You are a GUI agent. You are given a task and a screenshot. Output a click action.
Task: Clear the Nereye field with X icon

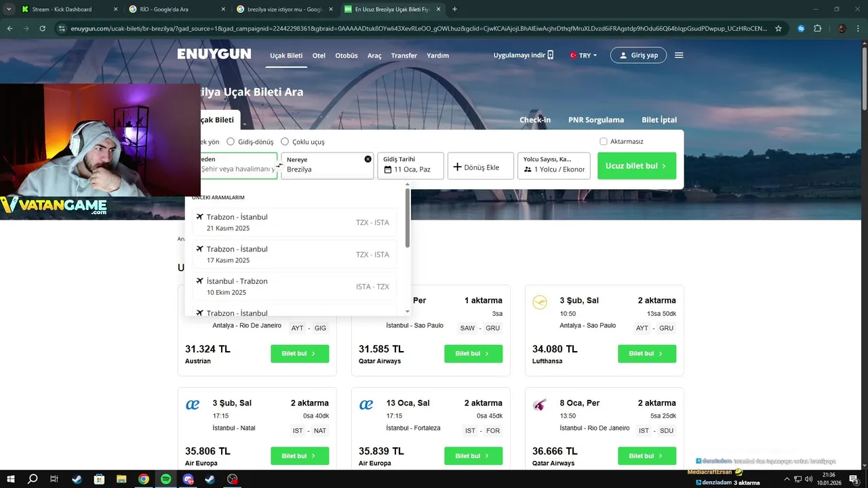pyautogui.click(x=368, y=159)
